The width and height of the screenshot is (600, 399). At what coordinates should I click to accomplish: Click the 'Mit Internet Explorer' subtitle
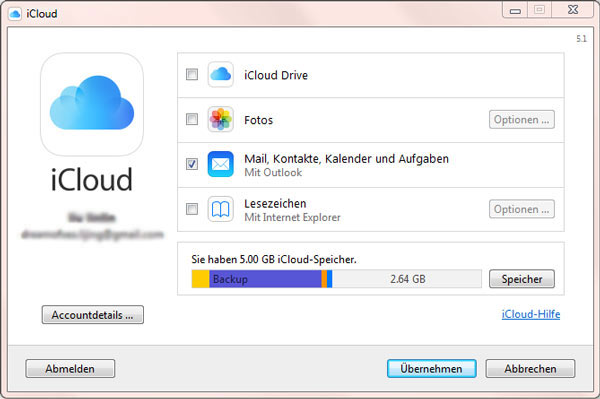pyautogui.click(x=292, y=217)
